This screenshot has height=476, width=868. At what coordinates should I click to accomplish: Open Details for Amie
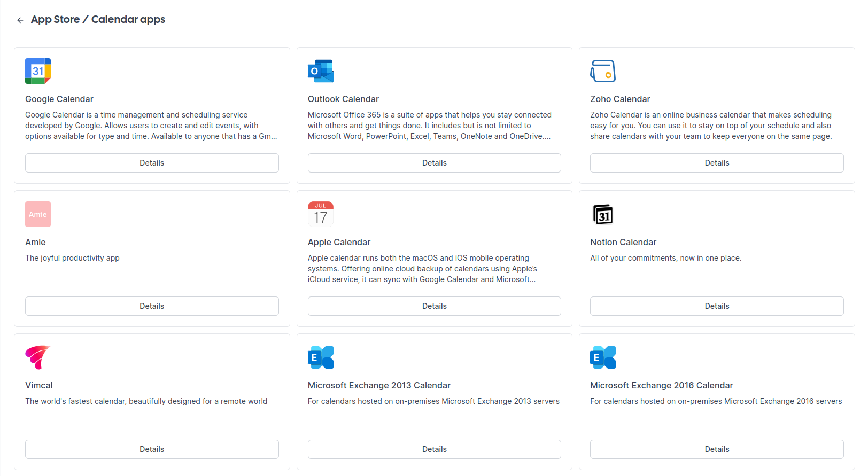152,306
